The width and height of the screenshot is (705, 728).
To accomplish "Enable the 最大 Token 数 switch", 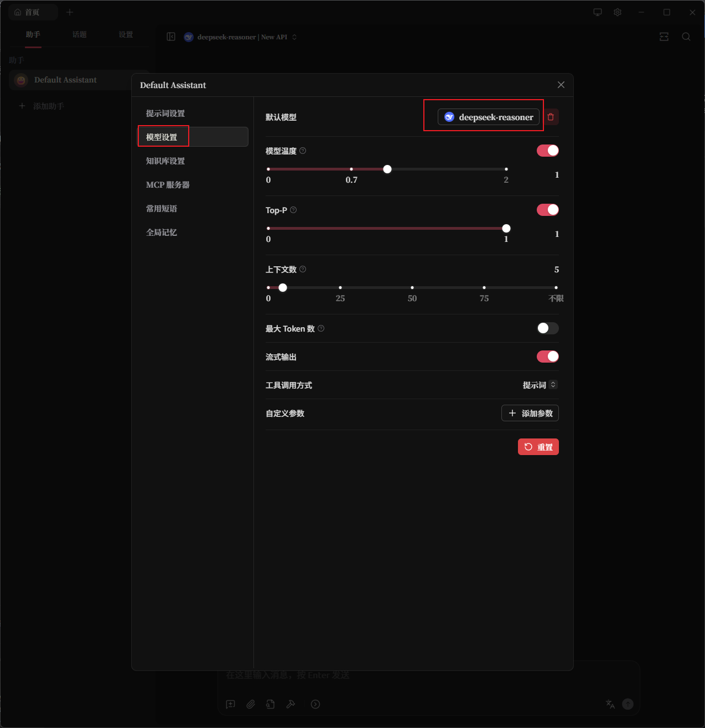I will pos(547,328).
